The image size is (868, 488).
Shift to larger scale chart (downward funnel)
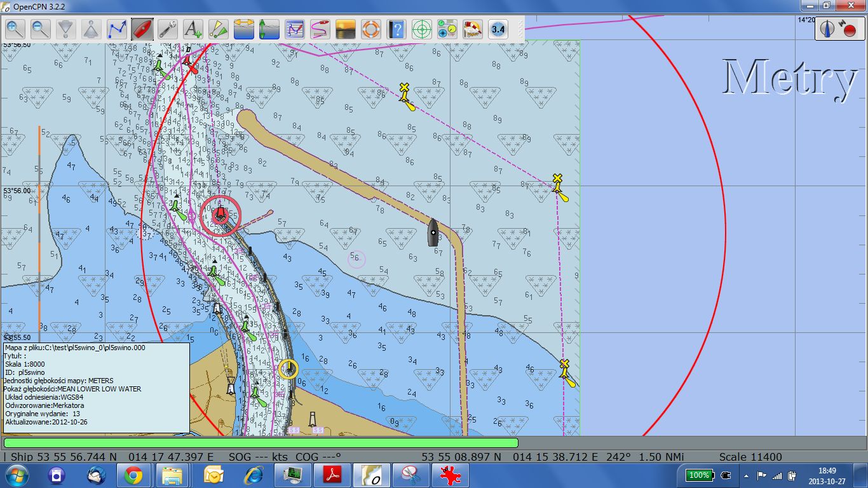[66, 29]
